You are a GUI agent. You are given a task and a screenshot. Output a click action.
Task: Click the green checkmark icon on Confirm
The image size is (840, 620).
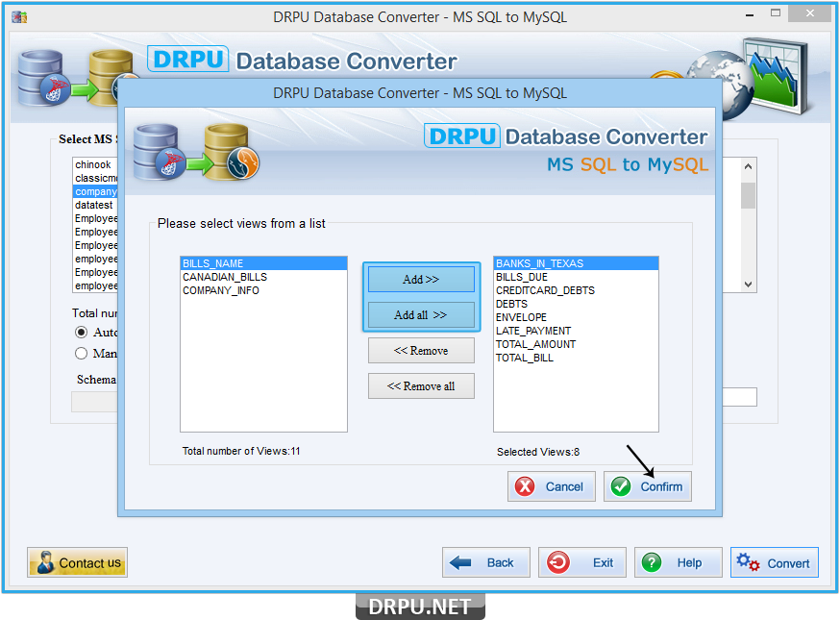621,486
